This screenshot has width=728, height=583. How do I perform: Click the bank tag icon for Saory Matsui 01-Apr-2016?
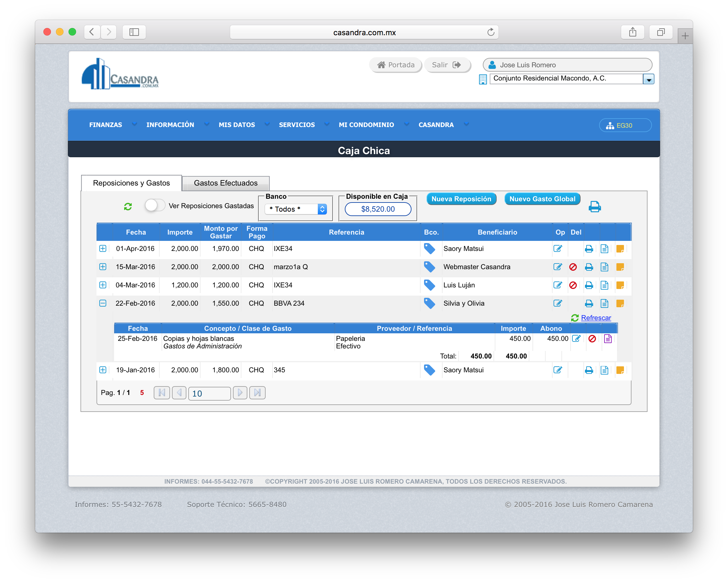429,249
